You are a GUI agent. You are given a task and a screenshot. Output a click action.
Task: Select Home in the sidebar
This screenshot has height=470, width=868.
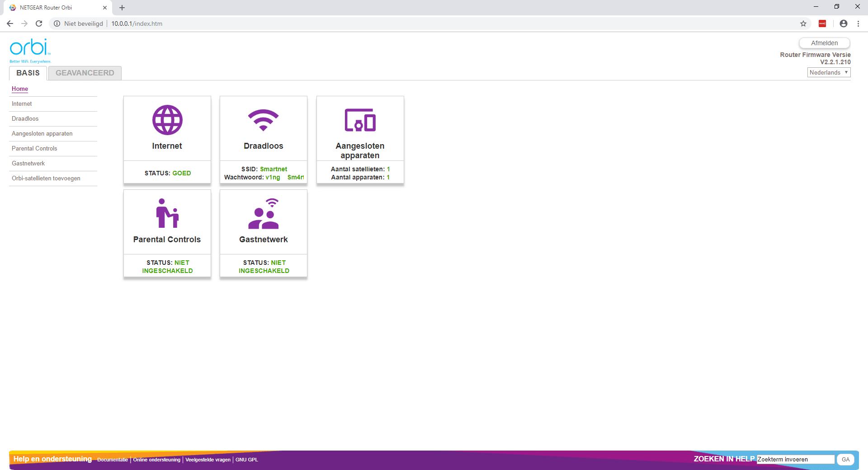click(x=20, y=89)
